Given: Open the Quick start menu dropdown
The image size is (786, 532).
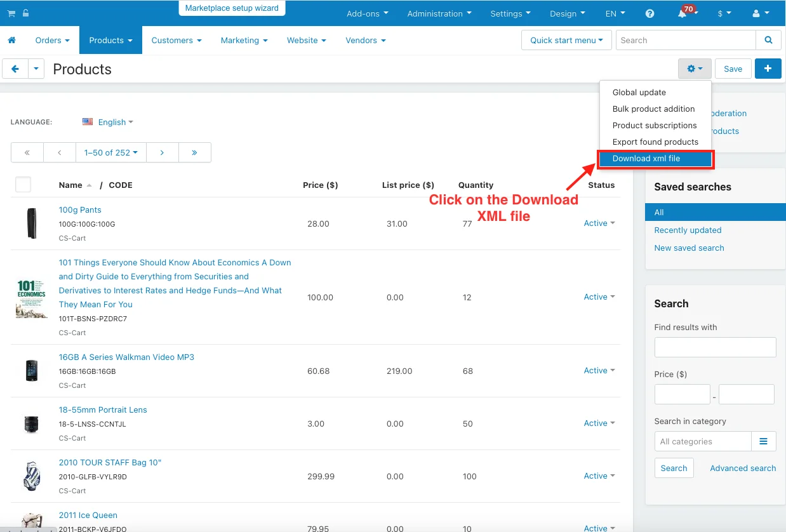Looking at the screenshot, I should (566, 40).
